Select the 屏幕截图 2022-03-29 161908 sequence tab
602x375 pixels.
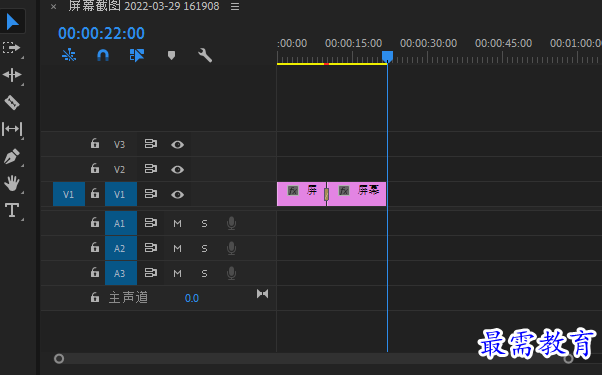144,6
